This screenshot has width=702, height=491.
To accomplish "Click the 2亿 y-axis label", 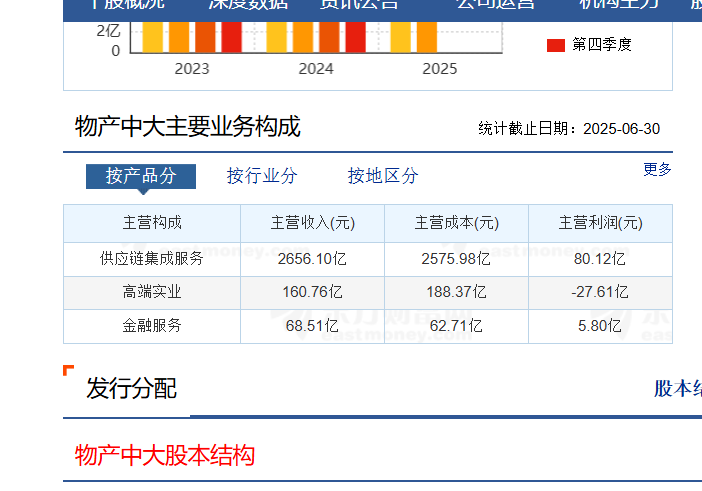I will point(108,31).
